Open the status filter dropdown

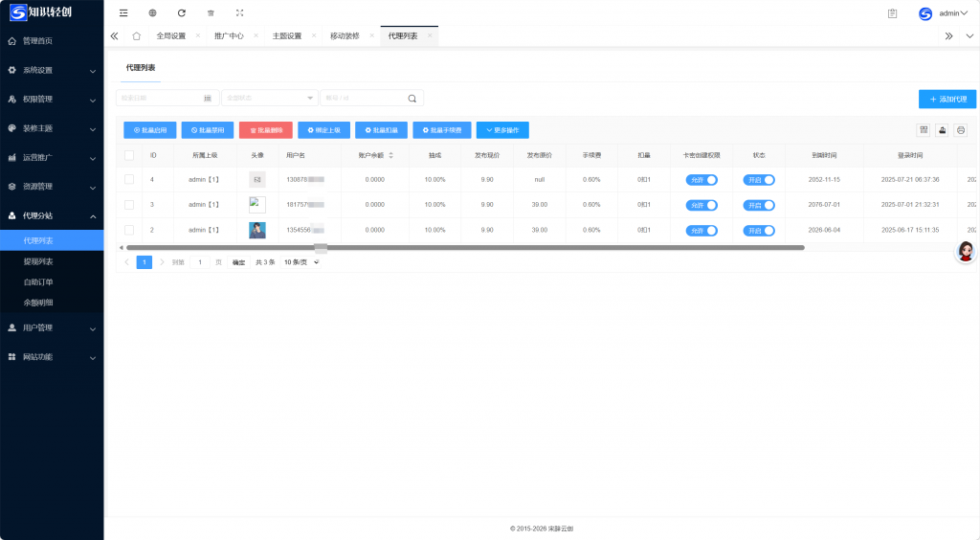(269, 98)
